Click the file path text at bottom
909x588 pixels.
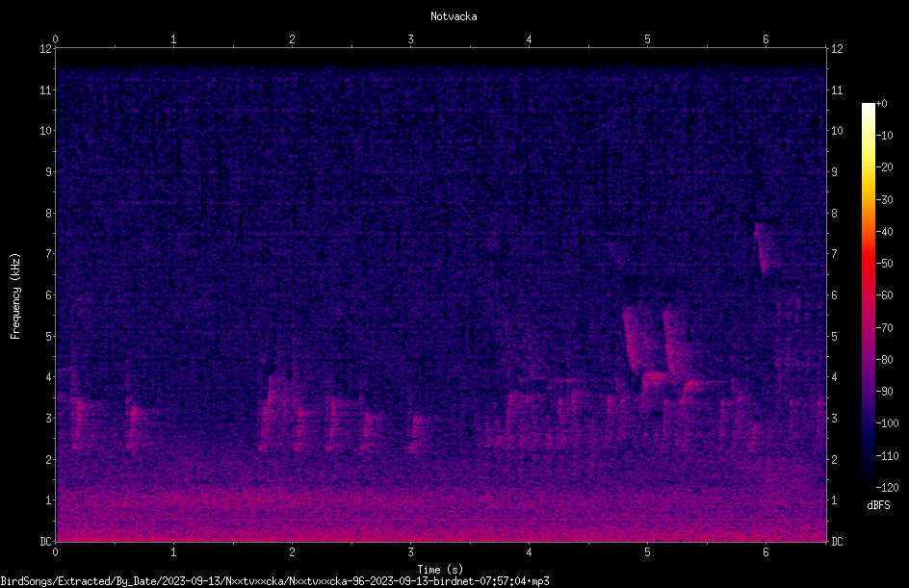(x=274, y=581)
